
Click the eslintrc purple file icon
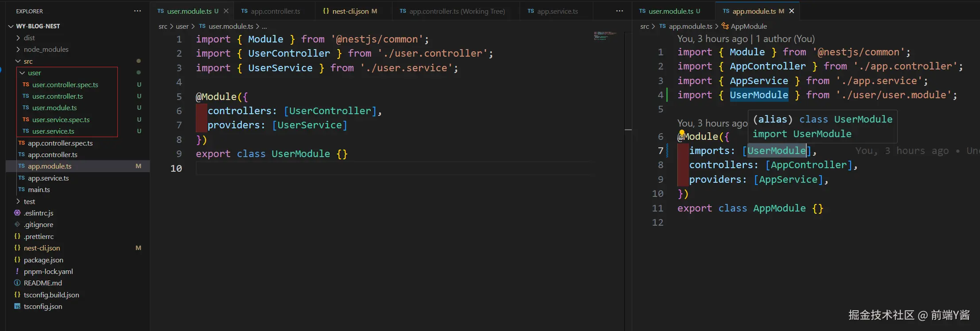click(17, 213)
